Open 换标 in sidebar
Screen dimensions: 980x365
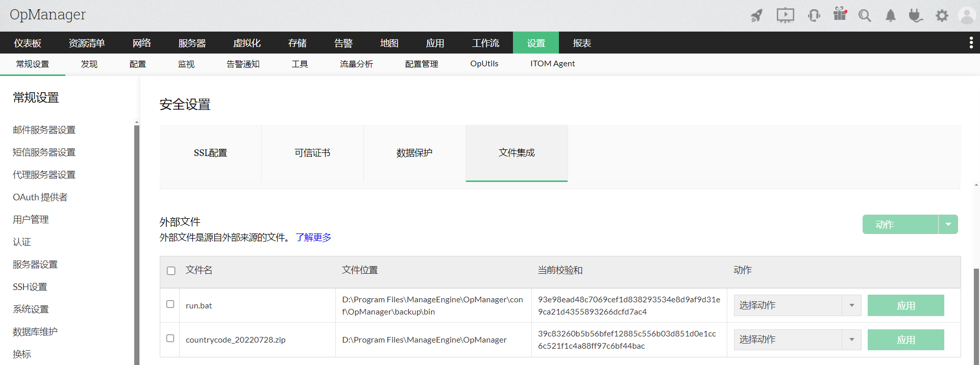pyautogui.click(x=22, y=354)
